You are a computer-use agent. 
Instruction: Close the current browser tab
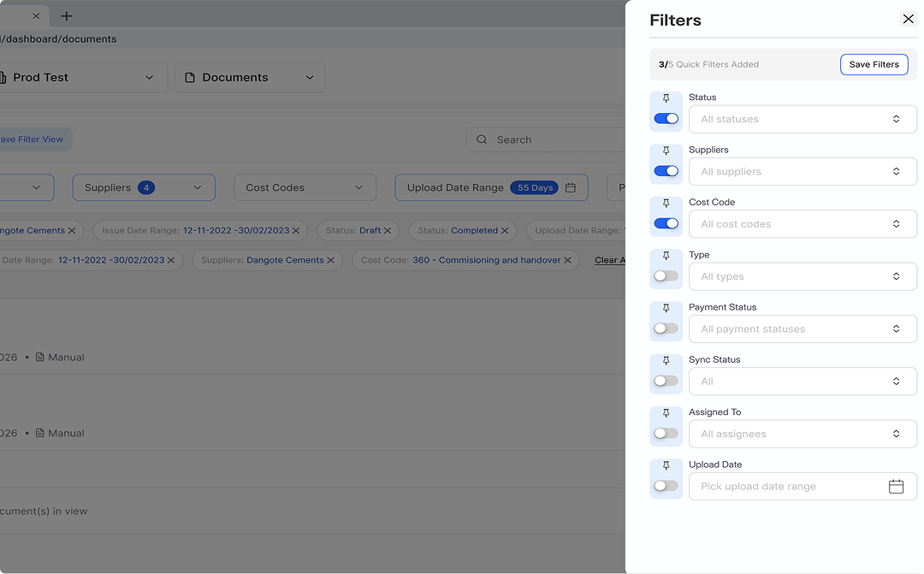36,16
